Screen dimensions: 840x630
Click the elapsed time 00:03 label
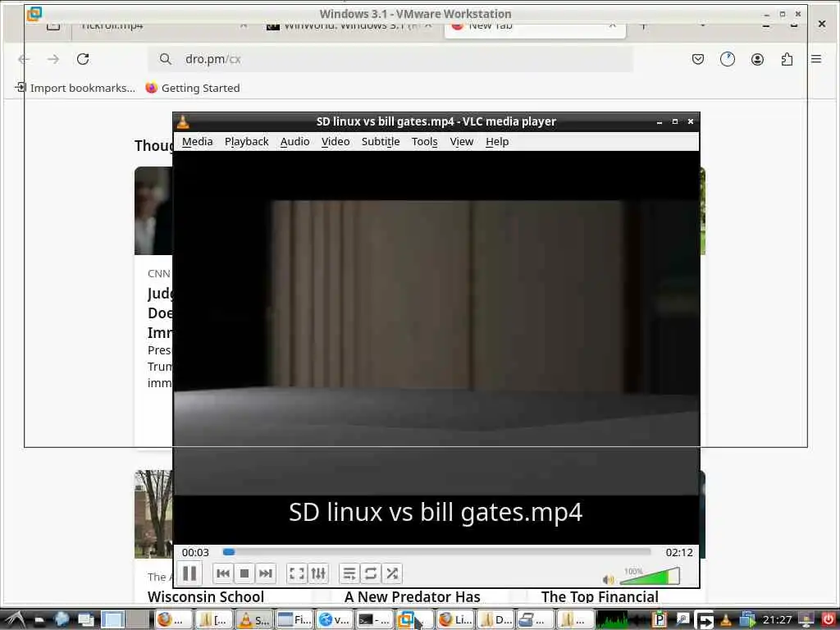(195, 552)
